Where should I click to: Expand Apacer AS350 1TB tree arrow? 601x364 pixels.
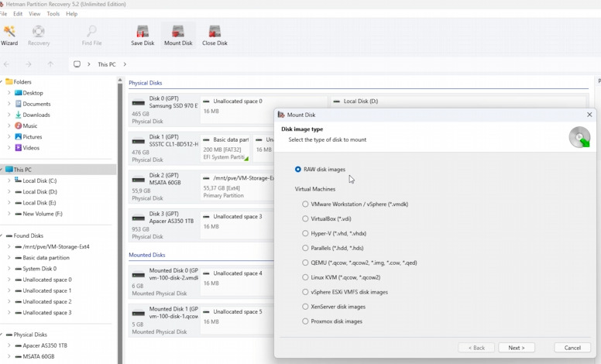[9, 345]
